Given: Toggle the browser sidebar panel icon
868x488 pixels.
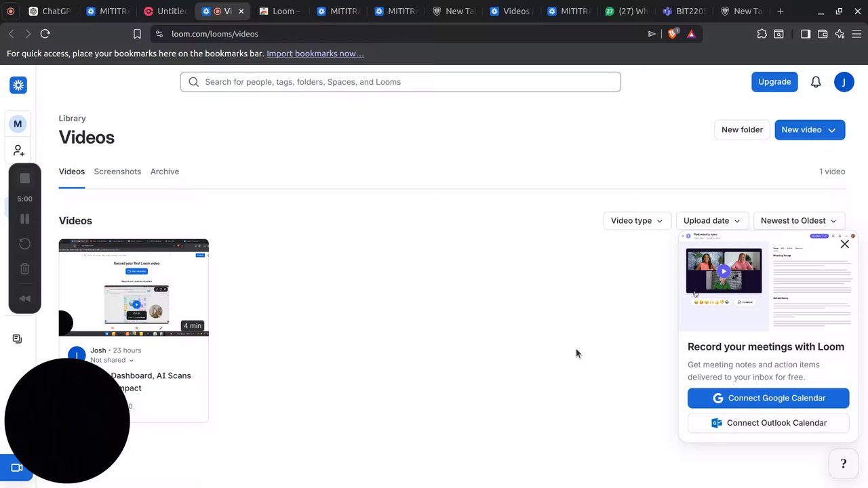Looking at the screenshot, I should tap(806, 34).
